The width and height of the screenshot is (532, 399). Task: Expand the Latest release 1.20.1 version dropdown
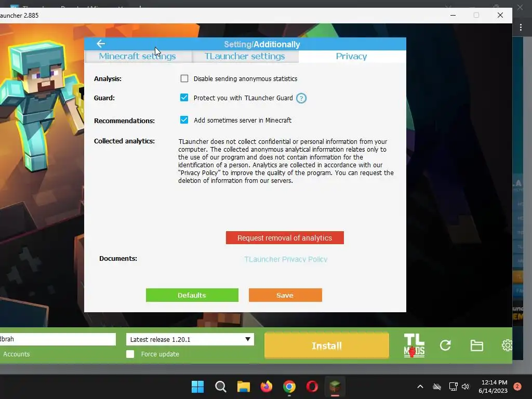point(190,339)
